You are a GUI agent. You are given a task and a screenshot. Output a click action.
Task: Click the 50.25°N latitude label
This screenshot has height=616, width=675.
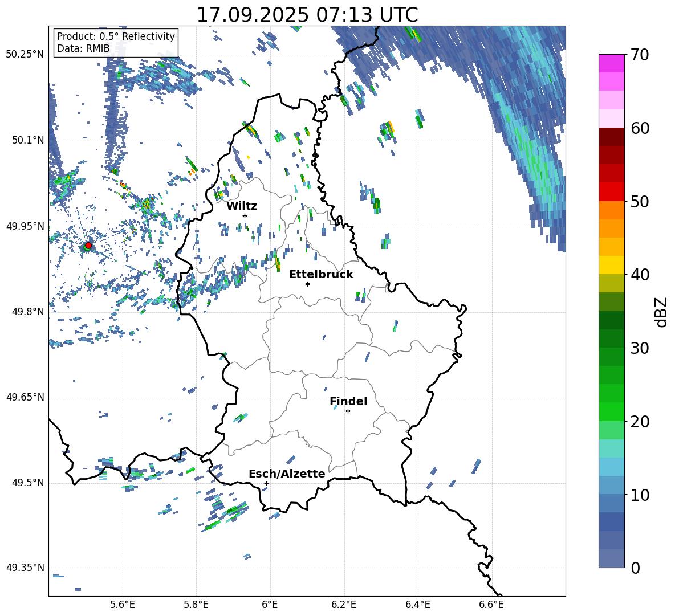click(25, 55)
